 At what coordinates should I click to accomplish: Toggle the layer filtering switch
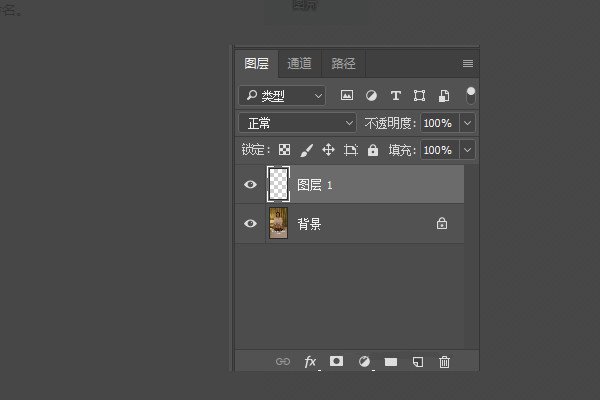click(x=470, y=95)
